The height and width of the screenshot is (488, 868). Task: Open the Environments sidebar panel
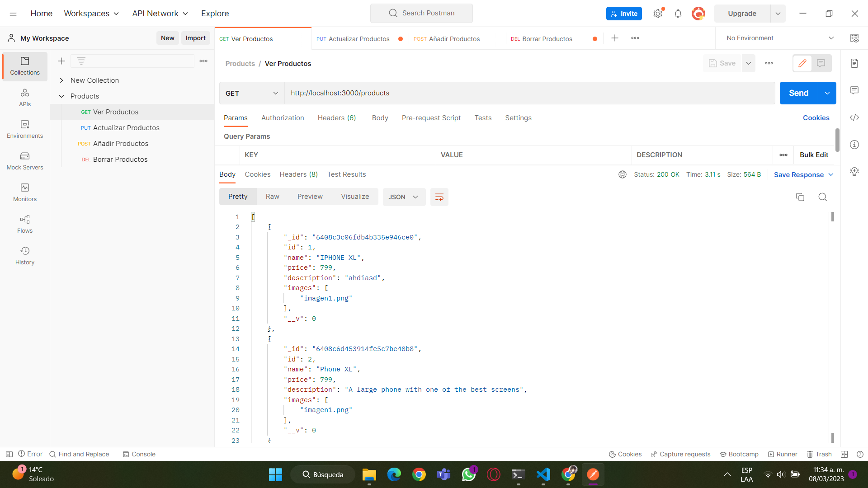point(24,130)
